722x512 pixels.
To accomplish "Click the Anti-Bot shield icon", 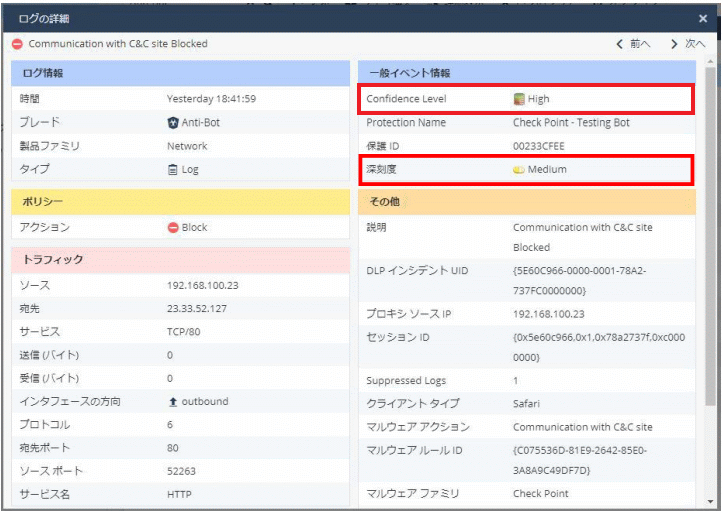I will point(173,123).
